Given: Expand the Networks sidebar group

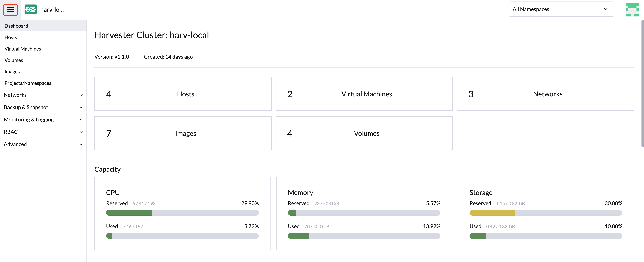Looking at the screenshot, I should [x=81, y=95].
